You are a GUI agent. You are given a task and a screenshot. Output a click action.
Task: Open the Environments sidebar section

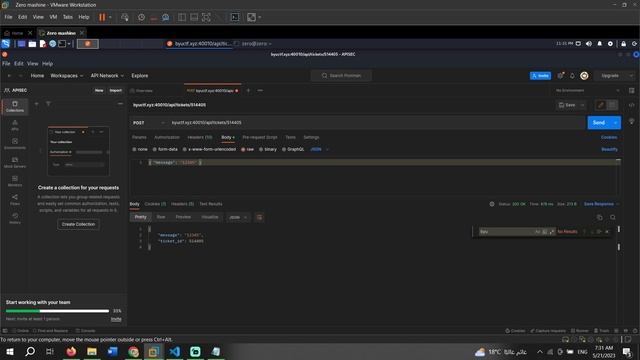click(x=15, y=144)
